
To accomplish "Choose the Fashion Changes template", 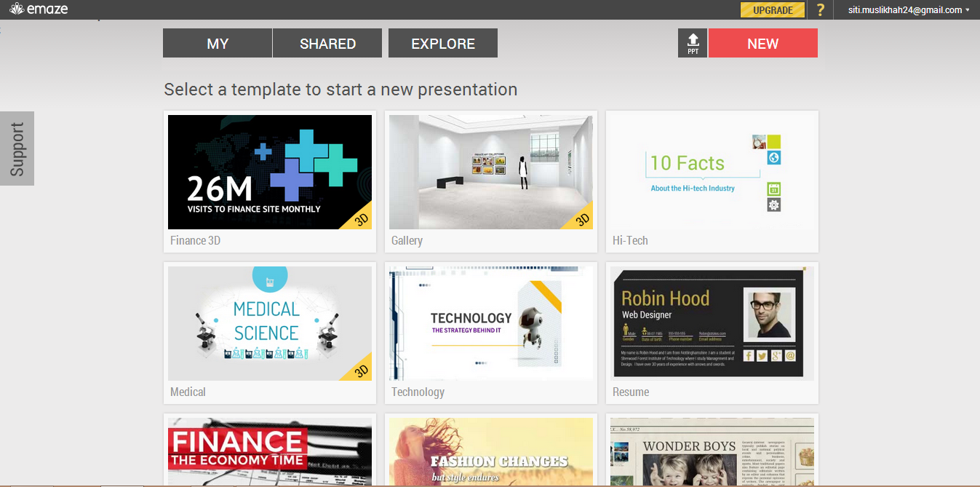I will (491, 451).
